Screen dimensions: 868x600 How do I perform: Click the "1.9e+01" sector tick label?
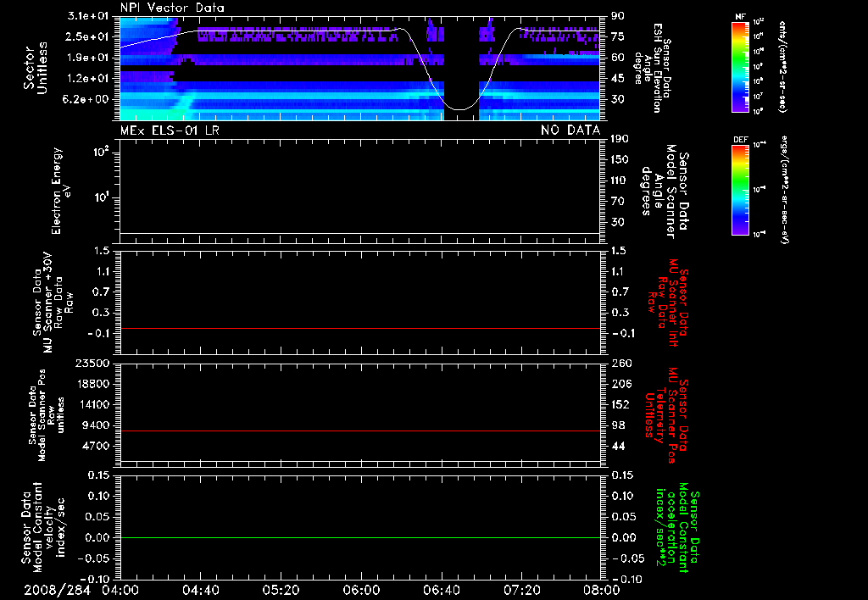(x=87, y=58)
